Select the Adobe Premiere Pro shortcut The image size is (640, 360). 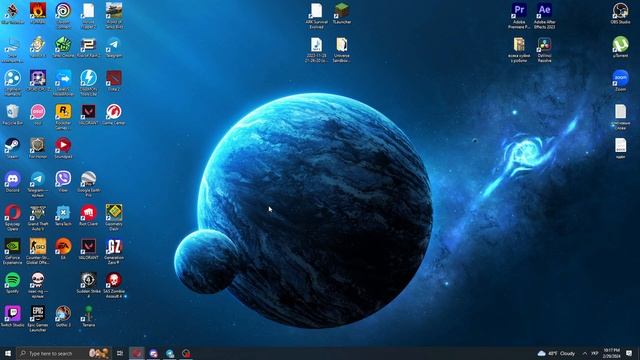pyautogui.click(x=519, y=16)
